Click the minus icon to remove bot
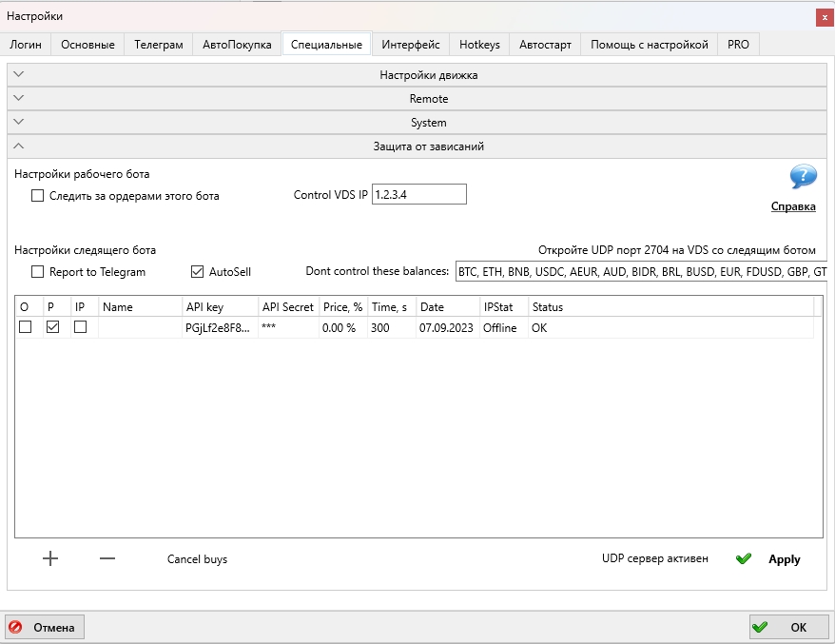The height and width of the screenshot is (644, 835). pos(107,559)
